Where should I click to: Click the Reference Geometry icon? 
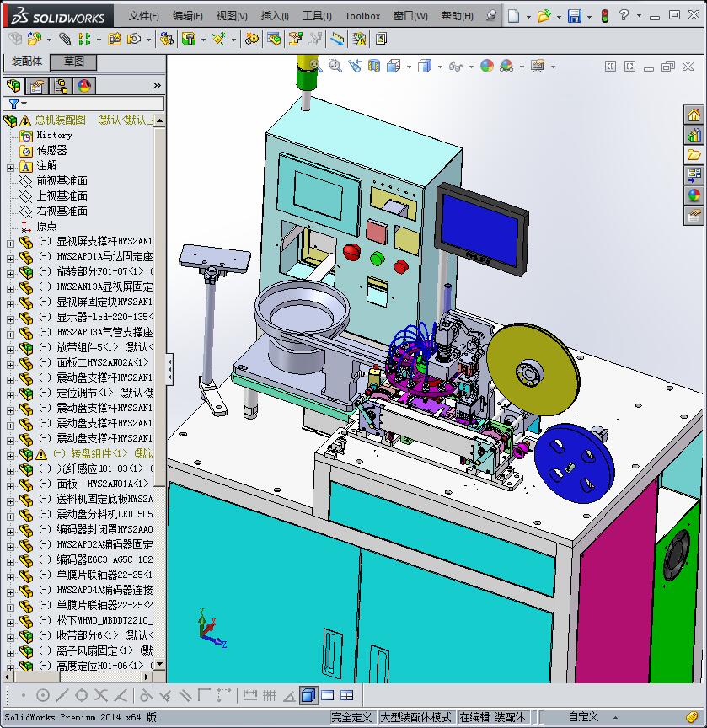(x=218, y=39)
